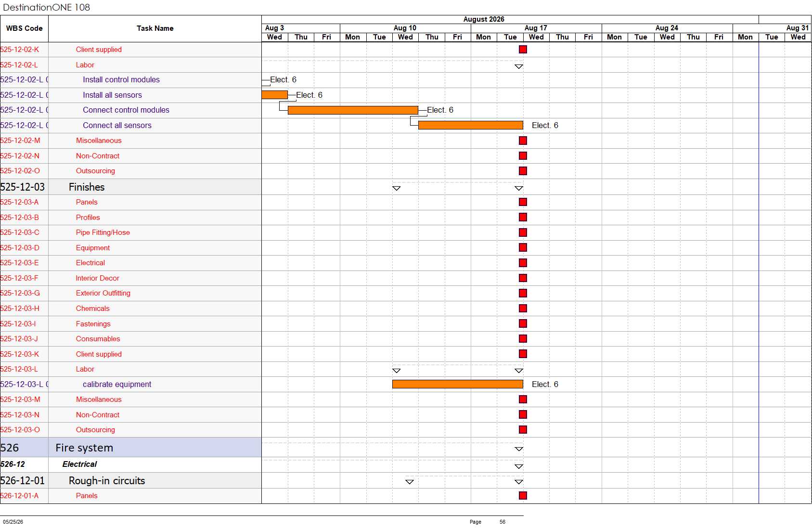Viewport: 812px width, 528px height.
Task: Select the calibrate equipment task name
Action: coord(117,385)
